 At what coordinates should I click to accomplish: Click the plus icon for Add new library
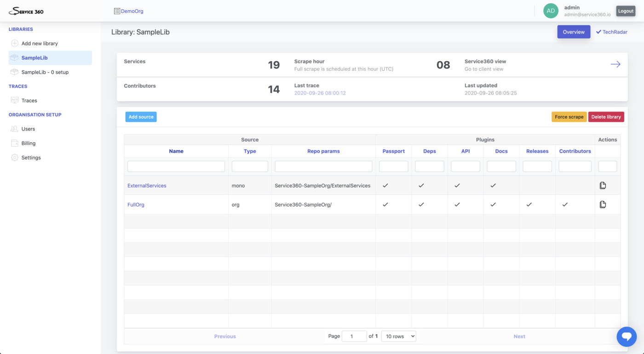tap(15, 43)
